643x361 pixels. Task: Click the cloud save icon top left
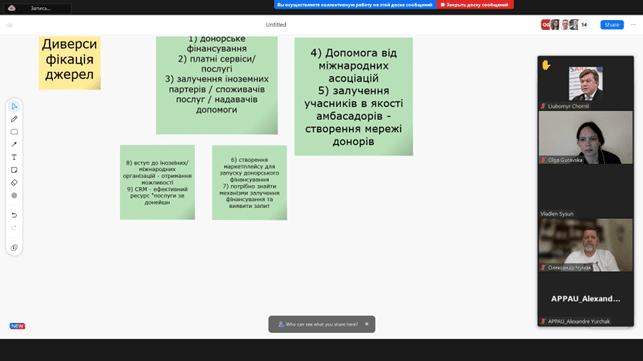(x=10, y=25)
